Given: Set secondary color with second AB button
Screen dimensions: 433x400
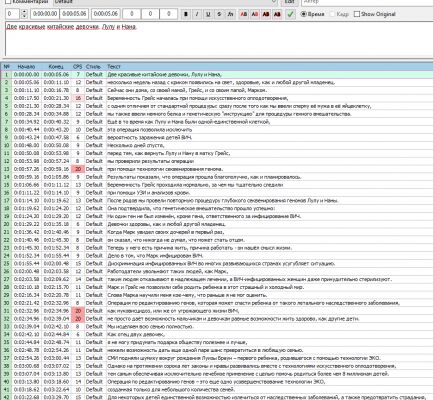Looking at the screenshot, I should tap(255, 14).
